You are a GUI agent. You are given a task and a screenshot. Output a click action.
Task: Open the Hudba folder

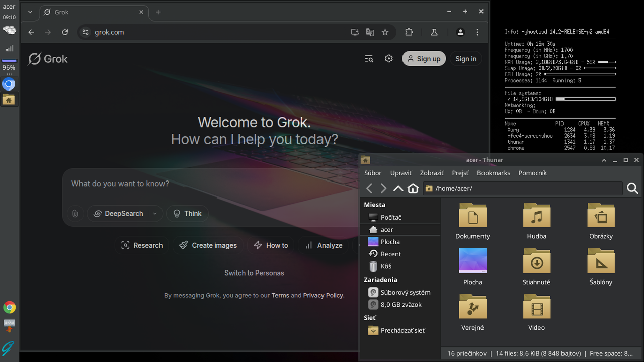point(537,221)
